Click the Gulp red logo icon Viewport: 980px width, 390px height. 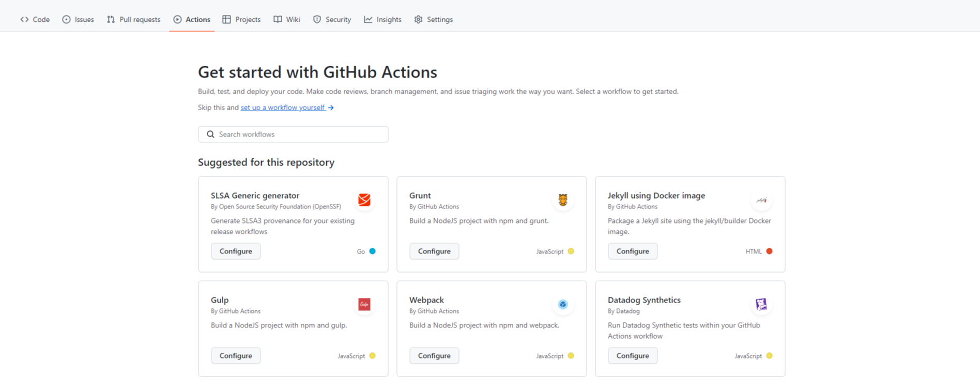point(364,304)
